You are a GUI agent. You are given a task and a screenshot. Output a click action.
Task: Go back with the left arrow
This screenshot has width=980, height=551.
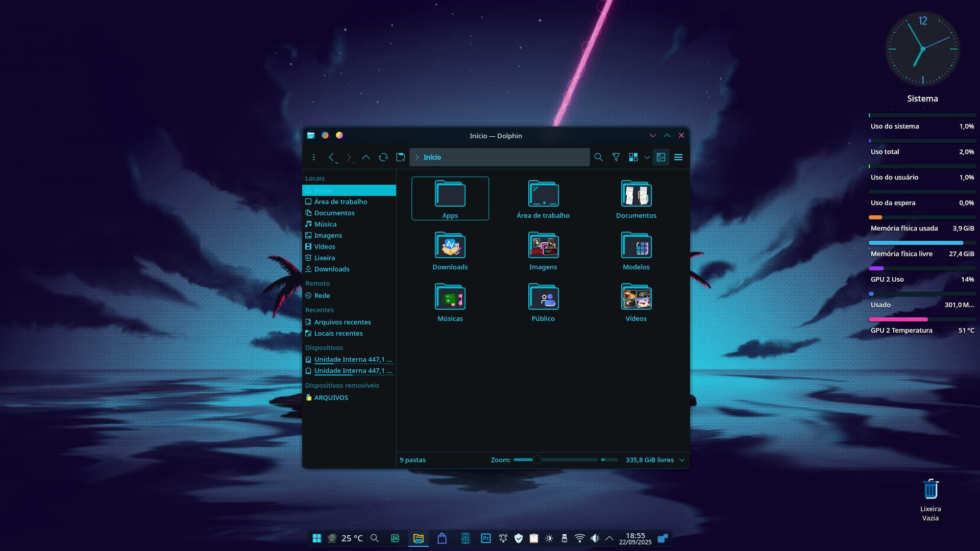331,157
